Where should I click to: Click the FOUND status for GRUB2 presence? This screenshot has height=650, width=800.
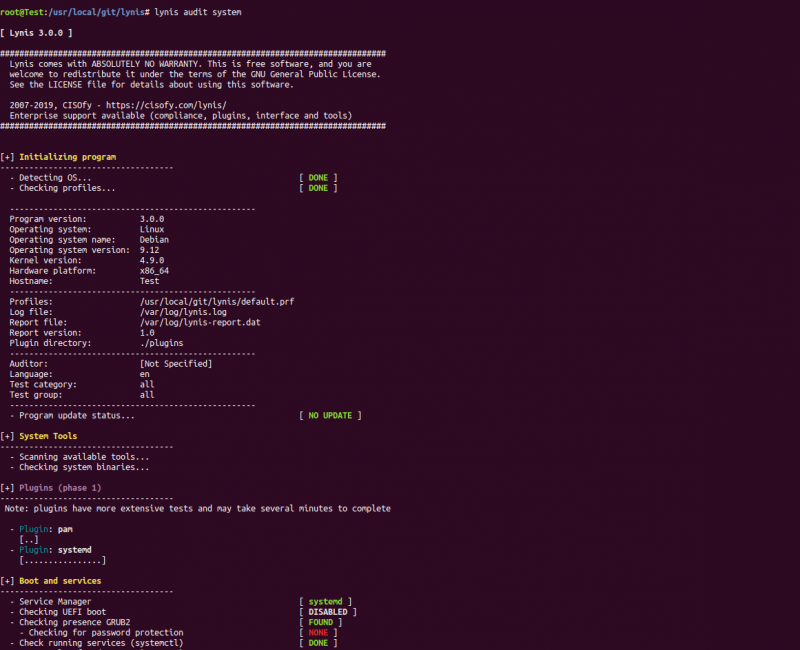[320, 622]
